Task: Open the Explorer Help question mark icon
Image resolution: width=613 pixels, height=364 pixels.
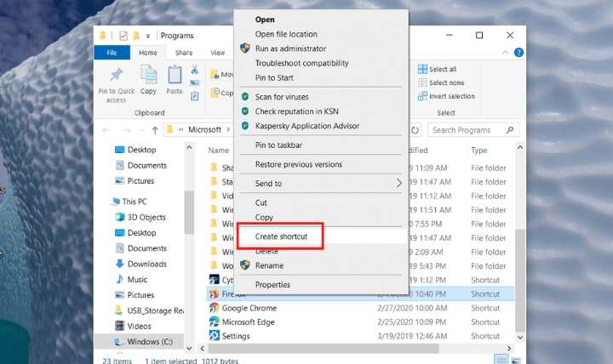Action: [x=518, y=53]
